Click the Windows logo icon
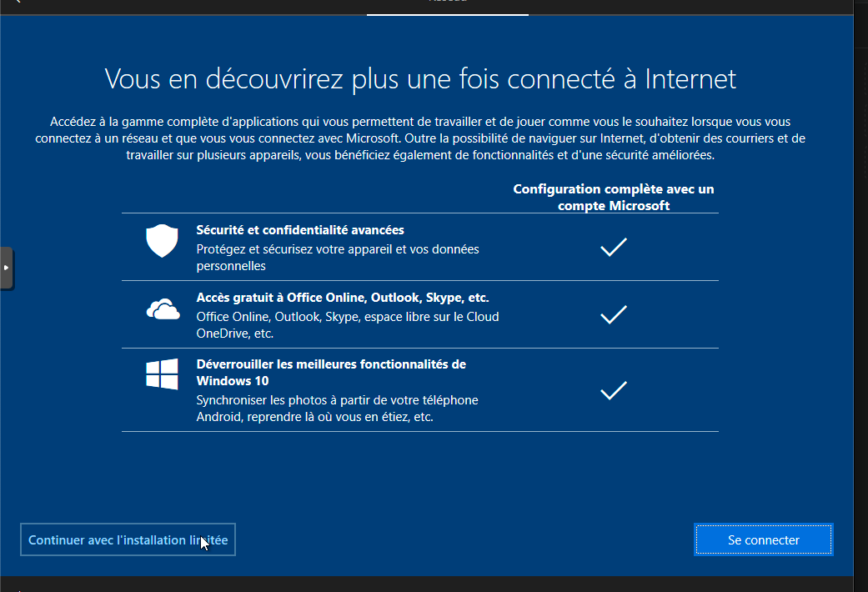Viewport: 868px width, 592px height. 163,374
